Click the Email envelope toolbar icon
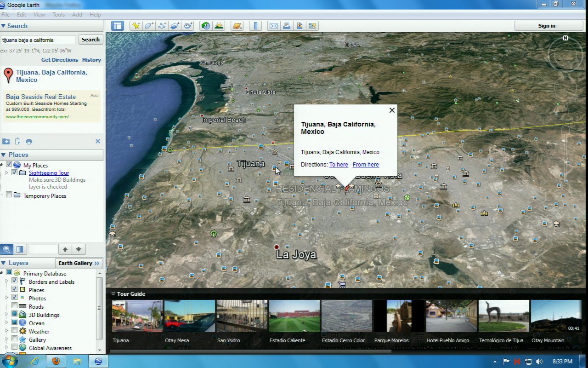 (273, 26)
